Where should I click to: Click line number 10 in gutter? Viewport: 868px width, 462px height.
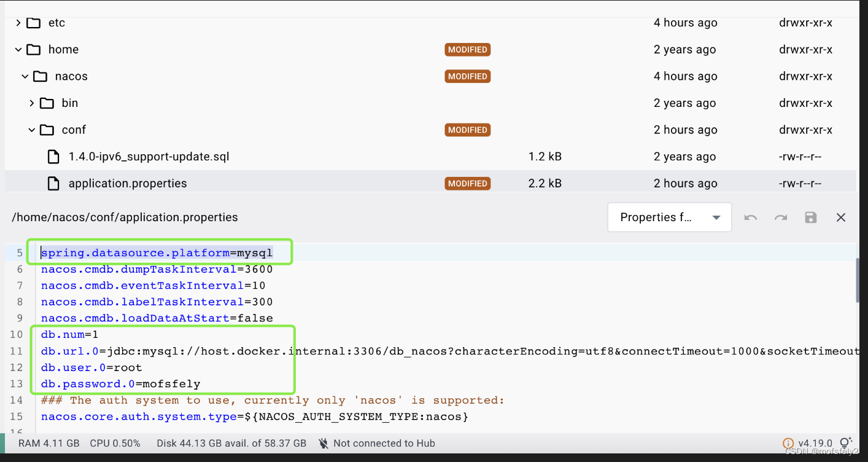click(x=17, y=335)
